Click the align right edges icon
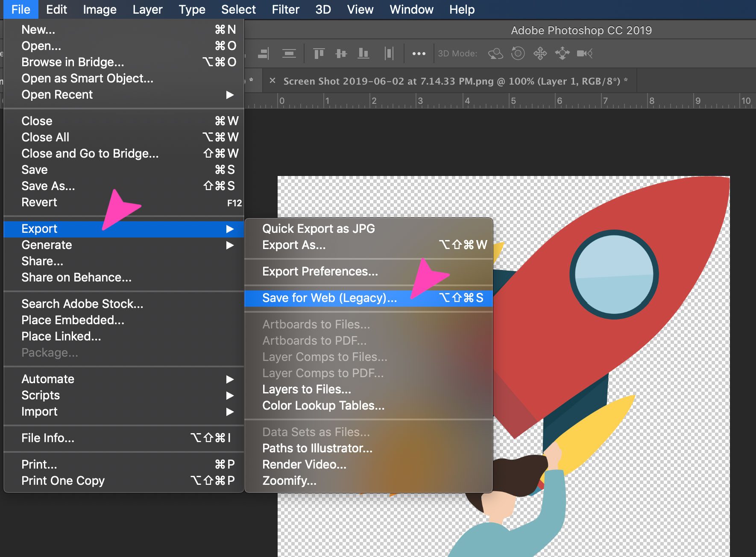Image resolution: width=756 pixels, height=557 pixels. 264,53
